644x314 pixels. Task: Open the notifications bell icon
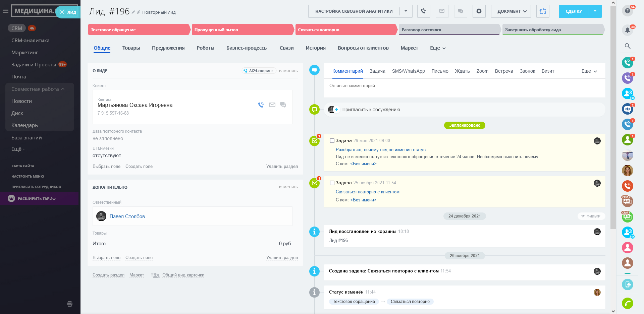(627, 30)
